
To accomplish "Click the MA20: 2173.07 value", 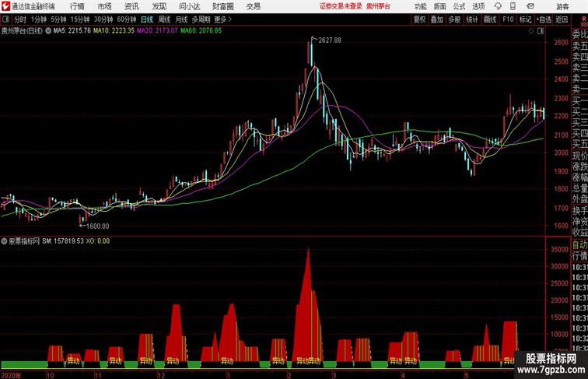I will pyautogui.click(x=157, y=31).
